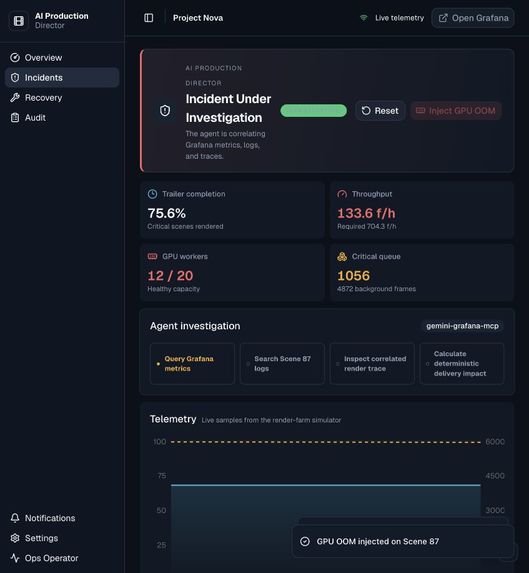Click the GPU workers chip icon

(152, 257)
